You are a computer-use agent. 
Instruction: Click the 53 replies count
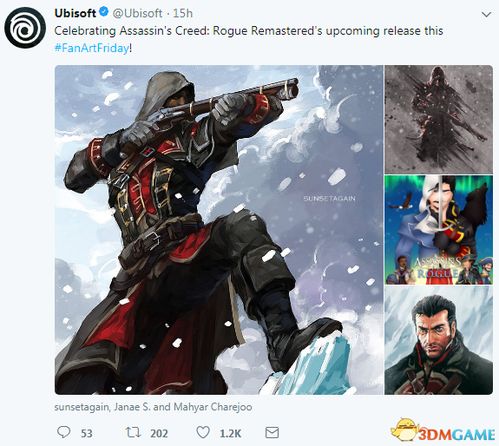tap(87, 433)
